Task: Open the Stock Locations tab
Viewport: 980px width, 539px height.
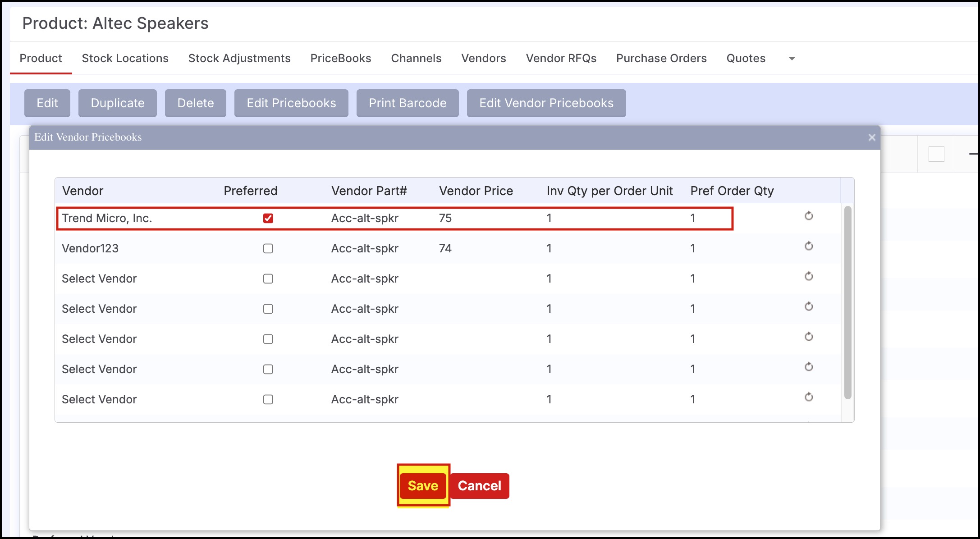Action: click(125, 58)
